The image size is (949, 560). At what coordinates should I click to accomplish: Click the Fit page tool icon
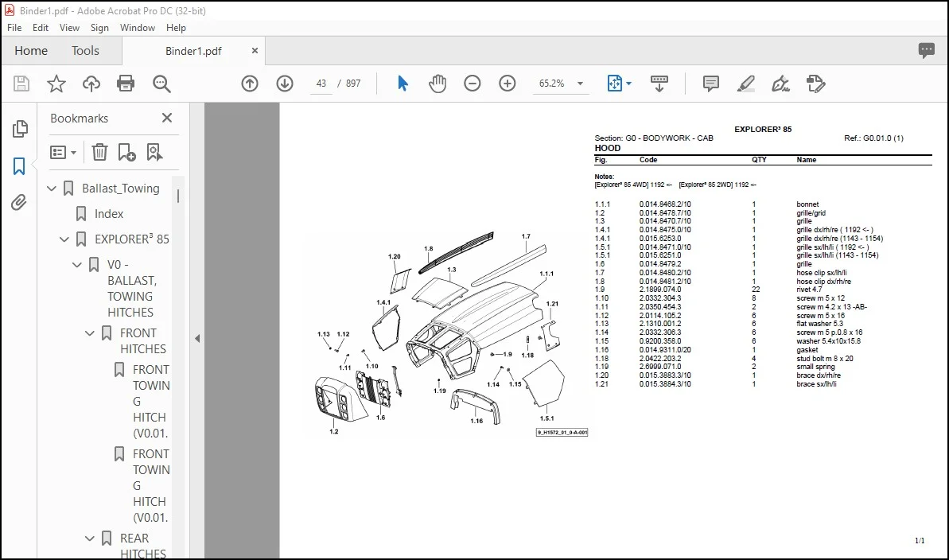[x=614, y=84]
